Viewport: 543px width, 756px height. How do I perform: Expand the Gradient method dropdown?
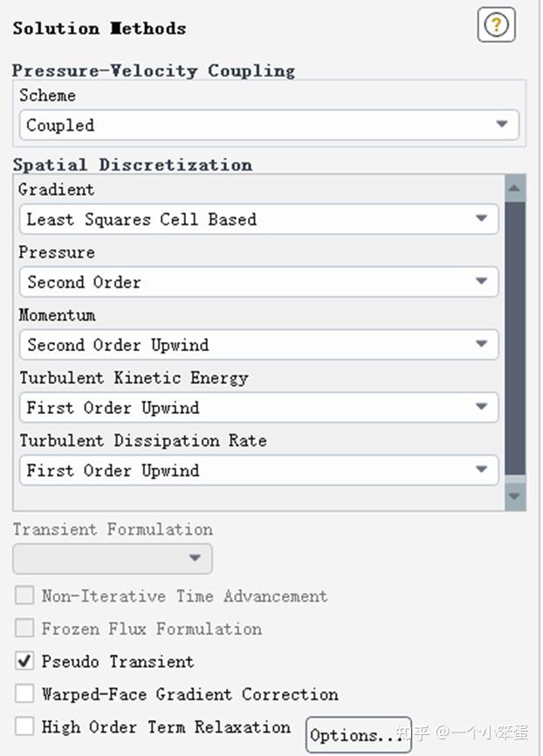482,219
